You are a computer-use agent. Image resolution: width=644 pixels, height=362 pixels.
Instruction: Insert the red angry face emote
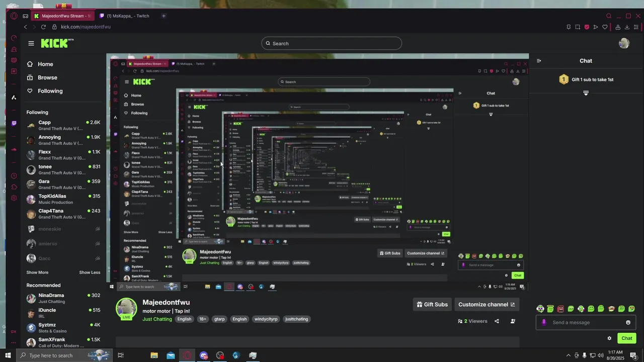pos(560,309)
